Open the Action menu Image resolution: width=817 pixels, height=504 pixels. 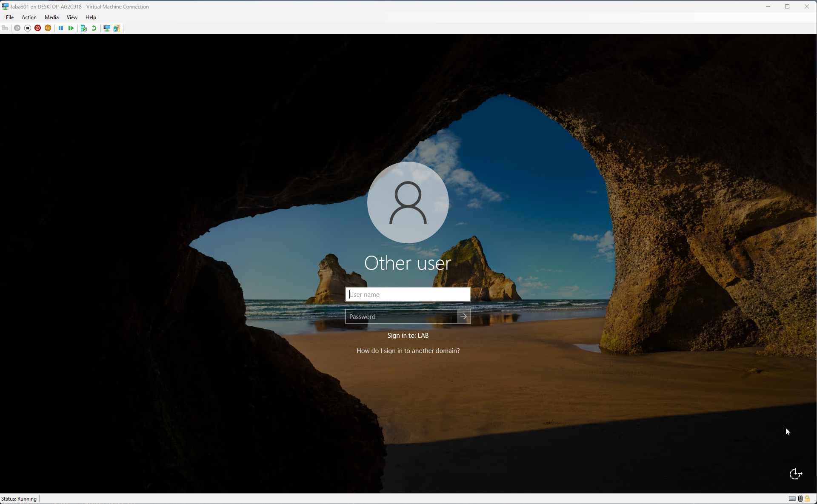tap(29, 17)
